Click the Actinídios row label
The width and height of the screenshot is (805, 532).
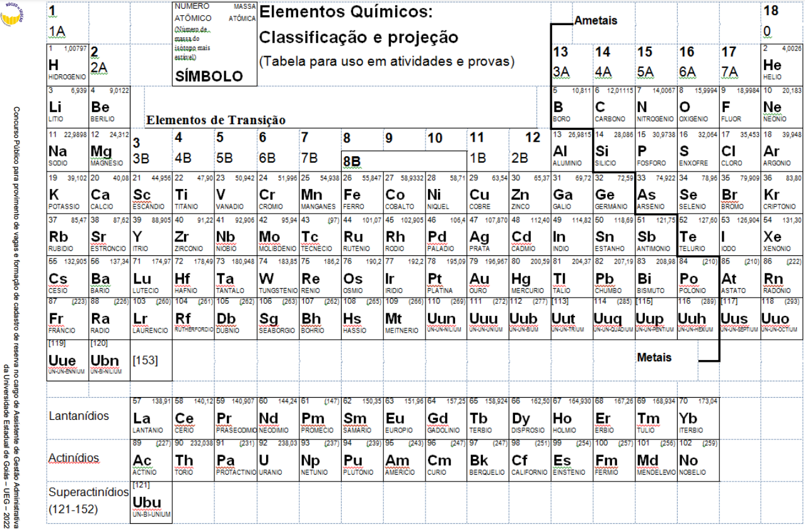[74, 458]
